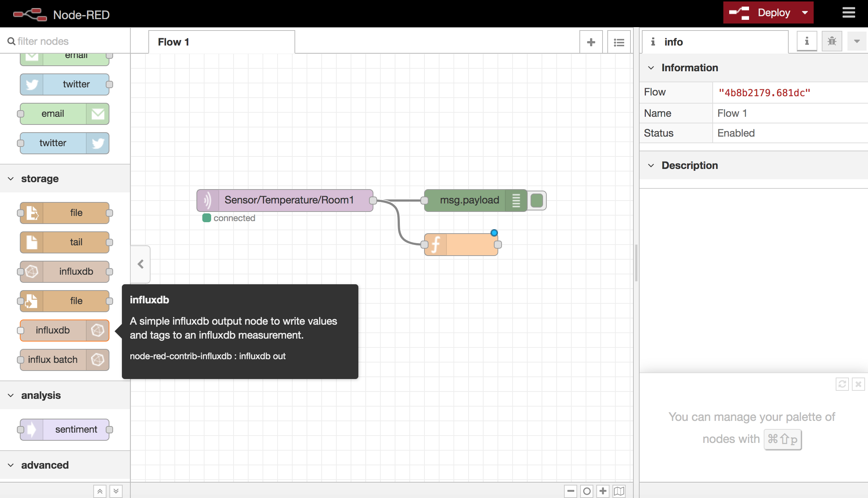Select the msg.payload debug node
The height and width of the screenshot is (498, 868).
[475, 200]
